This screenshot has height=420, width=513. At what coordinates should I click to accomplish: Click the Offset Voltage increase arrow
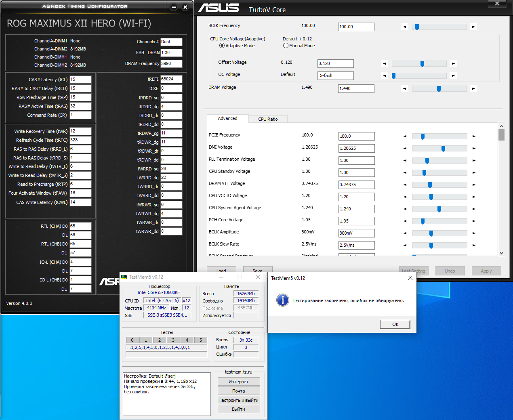pos(453,63)
